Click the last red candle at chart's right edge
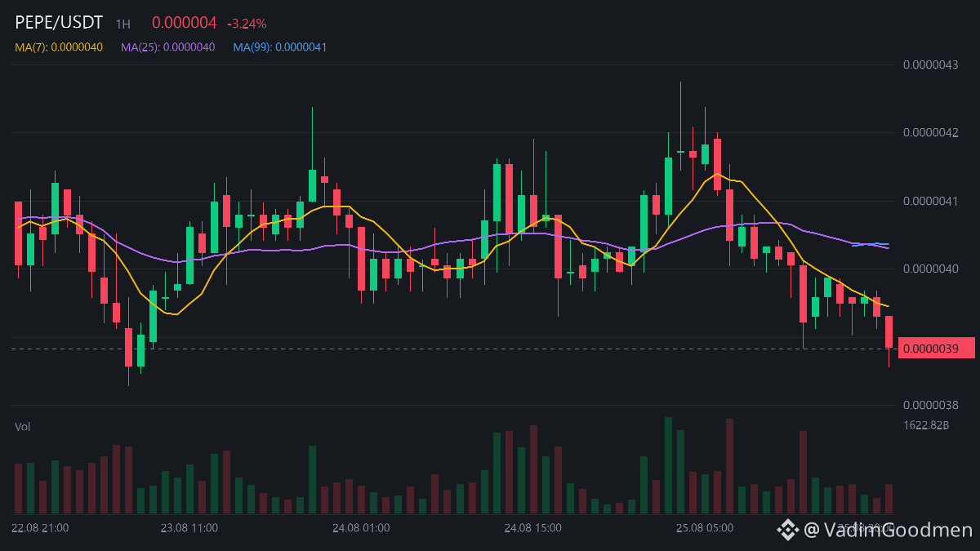Screen dimensions: 980x551 pos(889,332)
